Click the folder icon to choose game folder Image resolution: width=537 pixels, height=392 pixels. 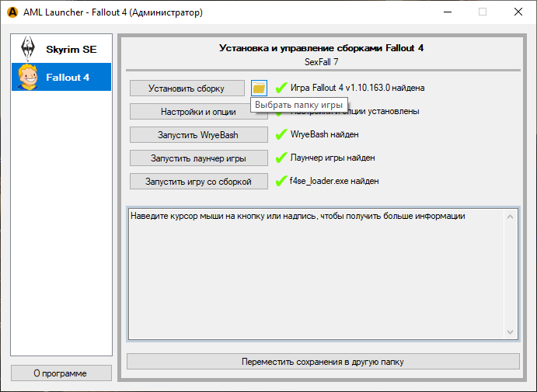259,88
